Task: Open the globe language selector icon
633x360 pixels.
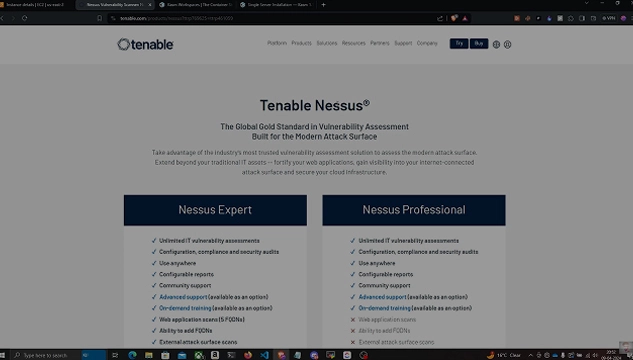Action: 496,45
